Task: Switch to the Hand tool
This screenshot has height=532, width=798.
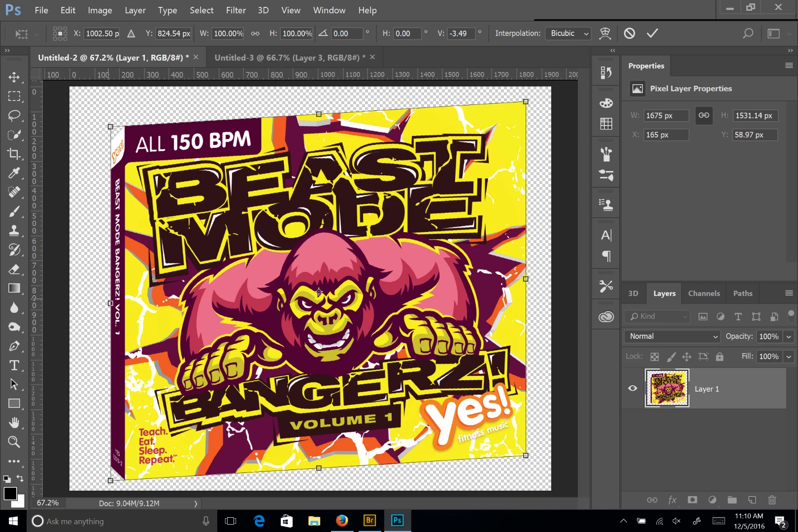Action: tap(14, 423)
